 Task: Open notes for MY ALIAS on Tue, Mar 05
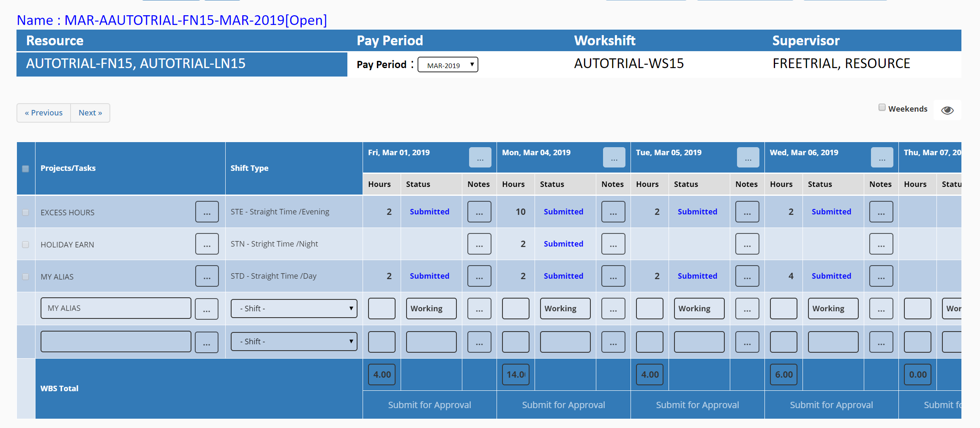[x=747, y=276]
